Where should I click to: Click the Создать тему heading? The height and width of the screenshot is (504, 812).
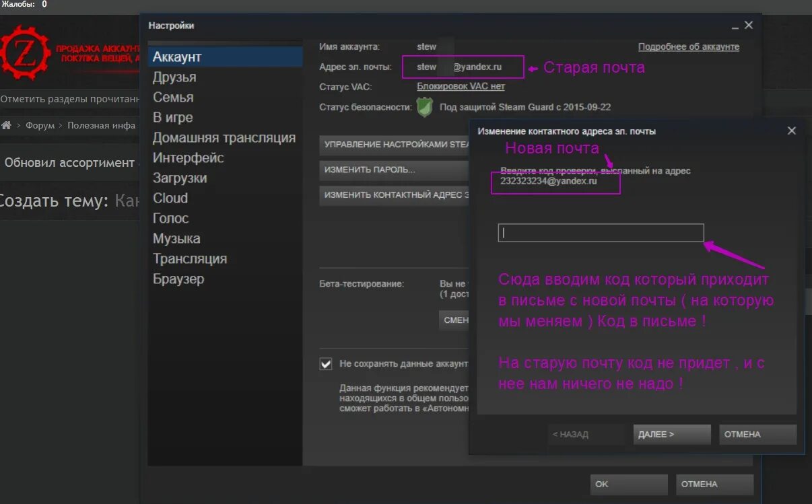click(x=55, y=201)
